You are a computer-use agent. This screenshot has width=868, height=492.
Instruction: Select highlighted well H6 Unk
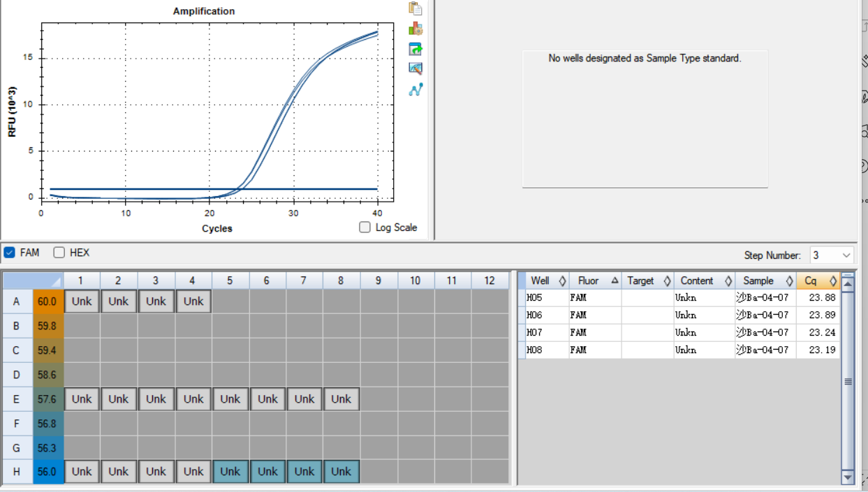click(x=267, y=472)
